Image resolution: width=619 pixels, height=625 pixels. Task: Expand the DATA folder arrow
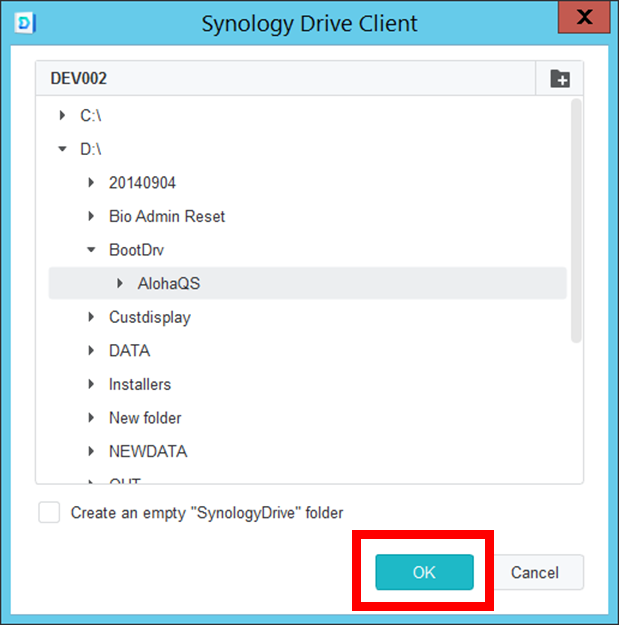91,351
